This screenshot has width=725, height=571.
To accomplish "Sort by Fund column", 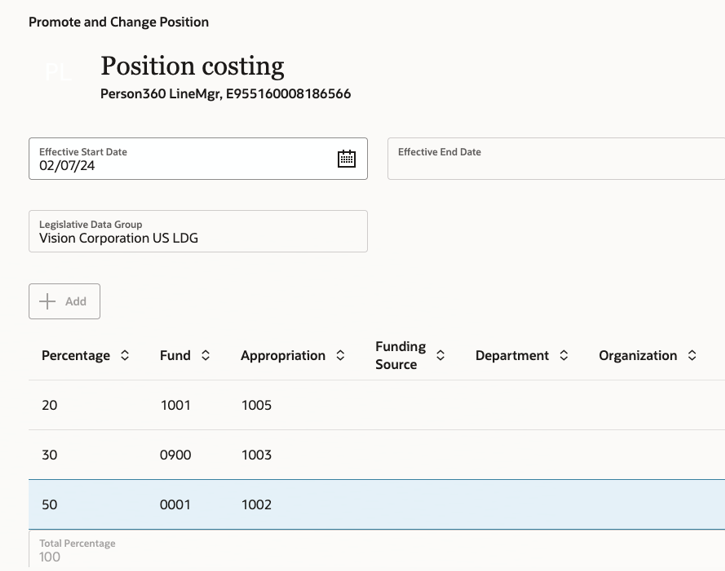I will click(x=206, y=355).
